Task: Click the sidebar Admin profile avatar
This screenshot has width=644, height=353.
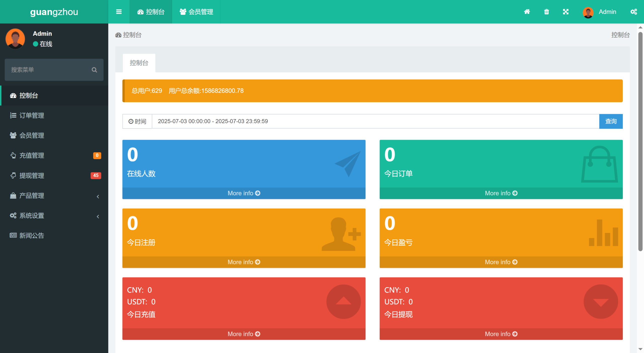Action: click(15, 38)
